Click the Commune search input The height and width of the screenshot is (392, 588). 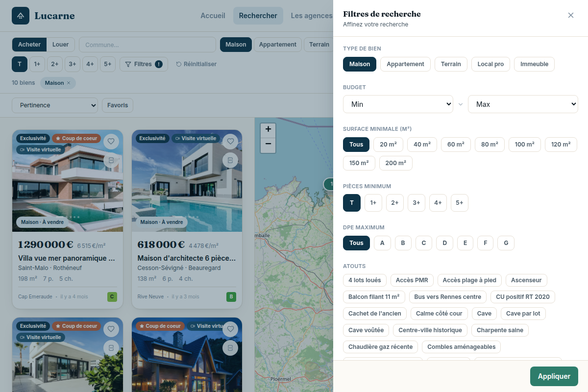[147, 45]
